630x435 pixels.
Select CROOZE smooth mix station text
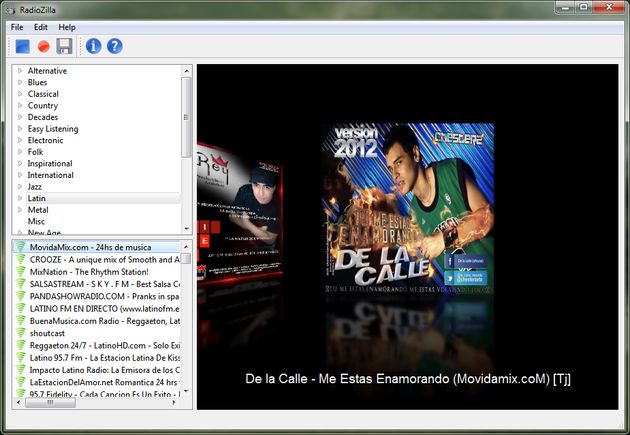[104, 259]
